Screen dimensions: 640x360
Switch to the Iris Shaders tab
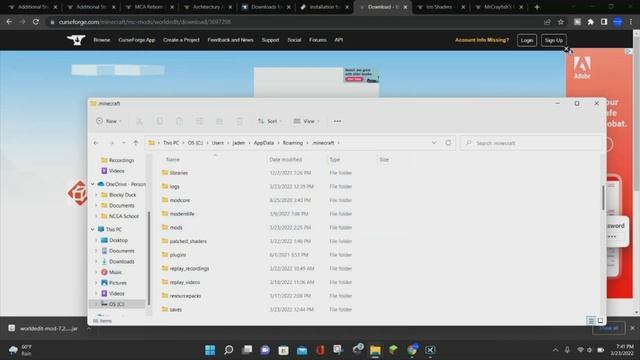pyautogui.click(x=440, y=7)
